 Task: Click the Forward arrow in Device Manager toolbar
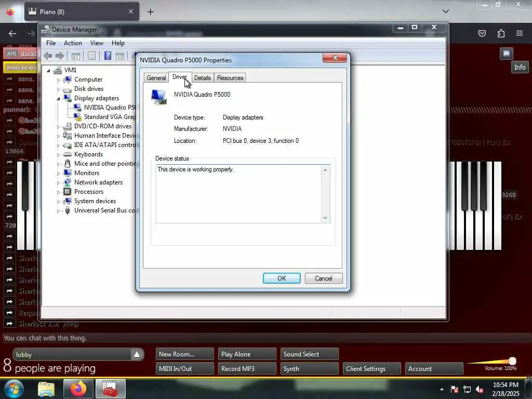pyautogui.click(x=60, y=56)
